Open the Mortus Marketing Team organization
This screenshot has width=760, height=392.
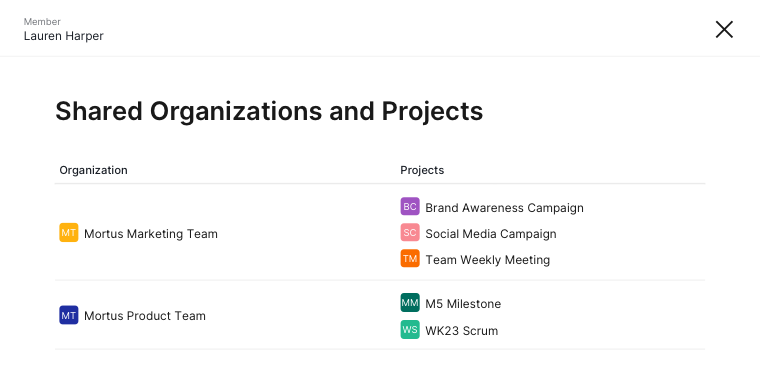pos(151,234)
